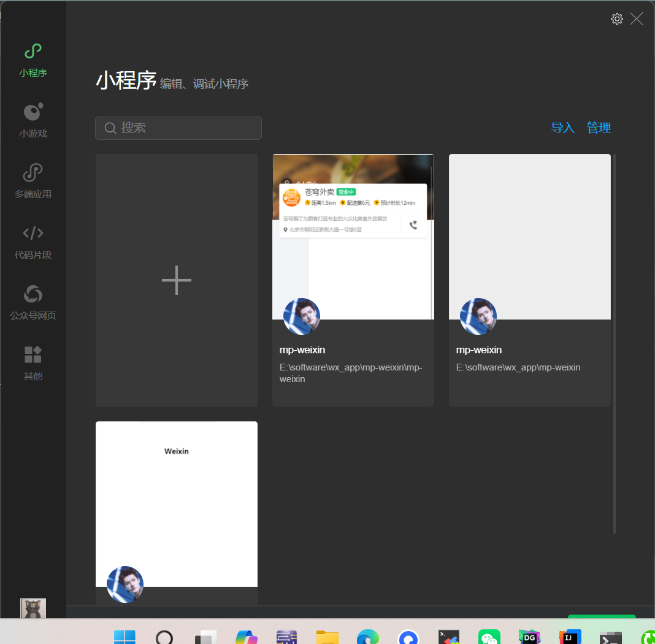This screenshot has width=655, height=644.
Task: Click path text E:\software\wx_app\mp-weixin\mp-weixin
Action: pyautogui.click(x=351, y=373)
